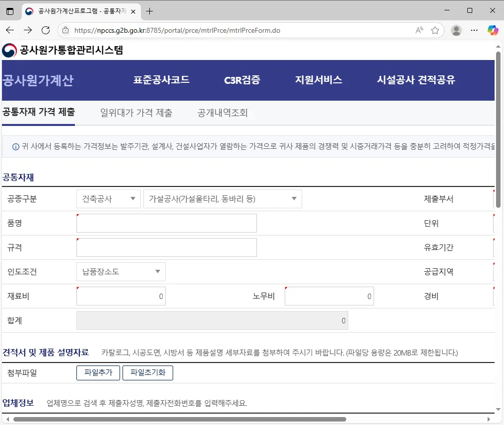Refresh the current page

tap(46, 30)
